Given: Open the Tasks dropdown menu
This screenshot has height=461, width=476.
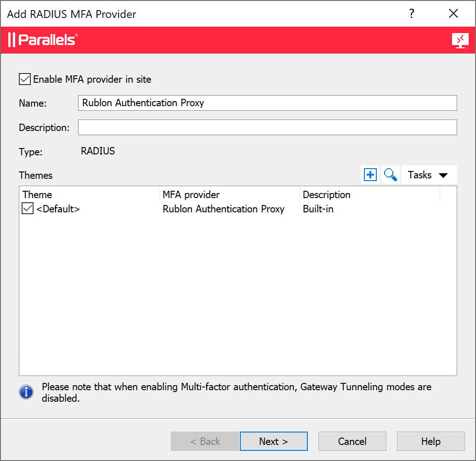Looking at the screenshot, I should (x=429, y=175).
